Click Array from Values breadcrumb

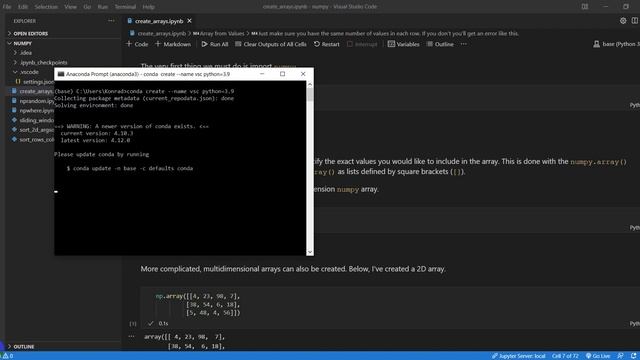tap(218, 33)
